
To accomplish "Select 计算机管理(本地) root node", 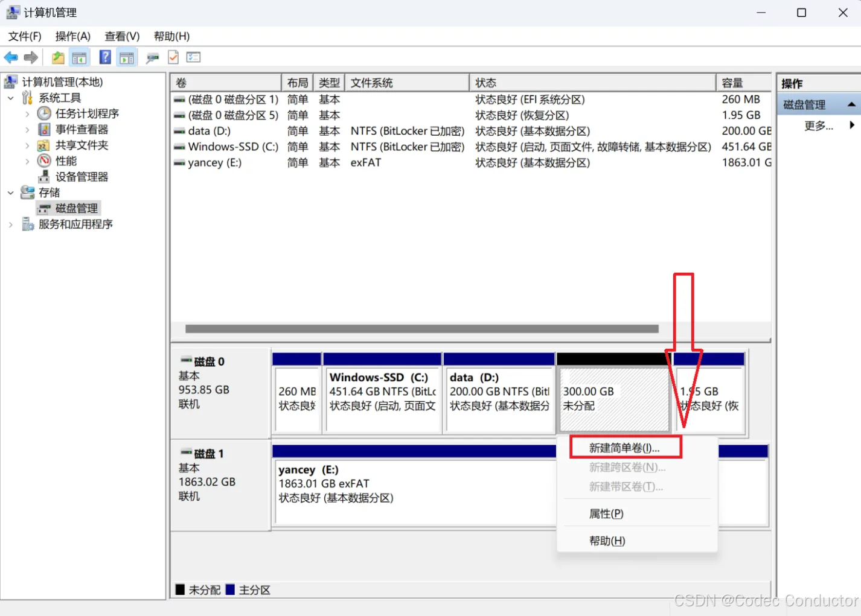I will point(62,81).
